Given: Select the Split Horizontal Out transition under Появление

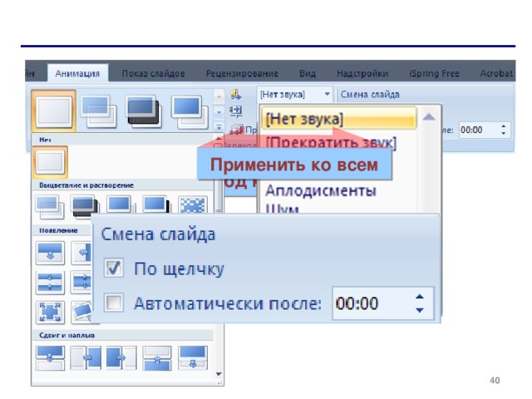Looking at the screenshot, I should tap(81, 283).
